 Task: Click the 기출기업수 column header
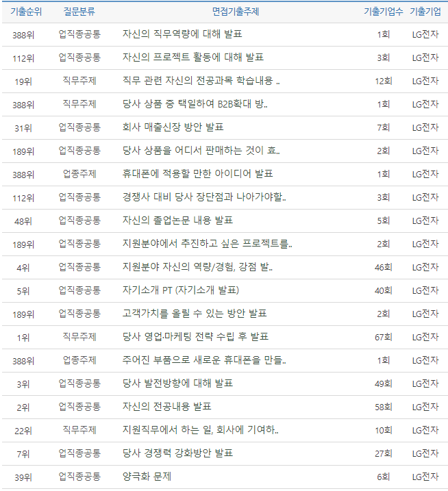pyautogui.click(x=380, y=12)
